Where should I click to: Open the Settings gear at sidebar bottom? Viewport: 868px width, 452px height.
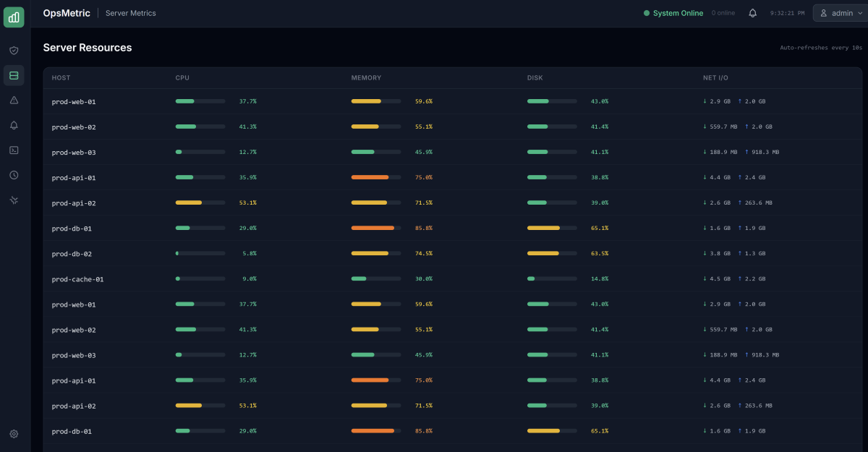(x=14, y=434)
